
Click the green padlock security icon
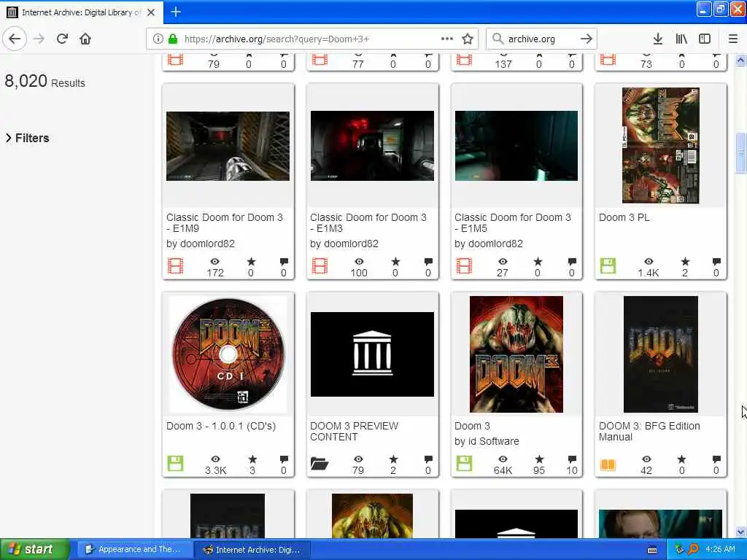[173, 39]
